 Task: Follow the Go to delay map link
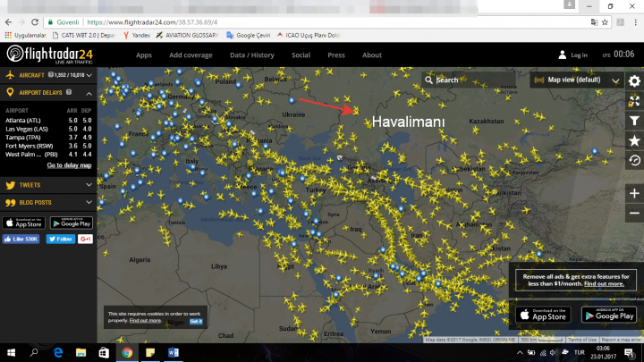coord(69,165)
